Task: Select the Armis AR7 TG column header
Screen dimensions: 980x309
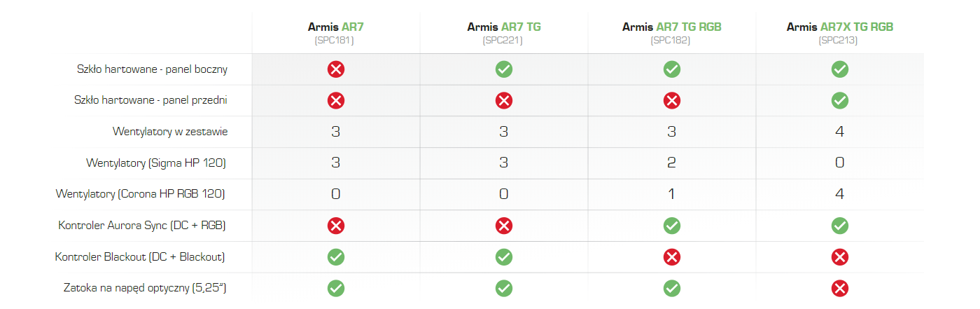Action: [x=504, y=27]
